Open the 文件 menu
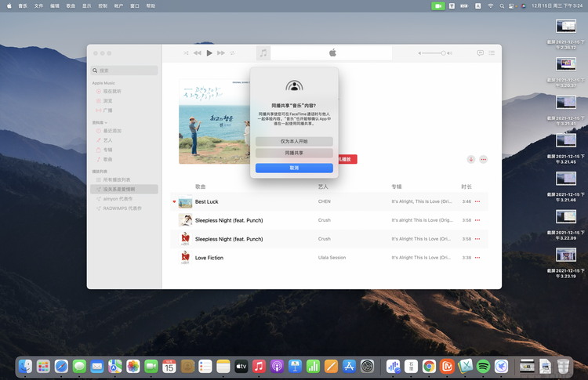Viewport: 588px width, 380px height. point(38,6)
